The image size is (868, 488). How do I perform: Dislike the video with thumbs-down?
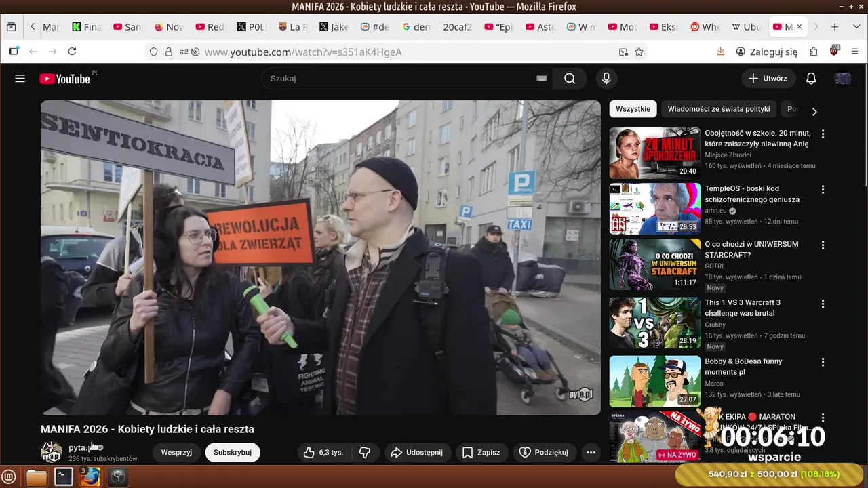(x=365, y=452)
